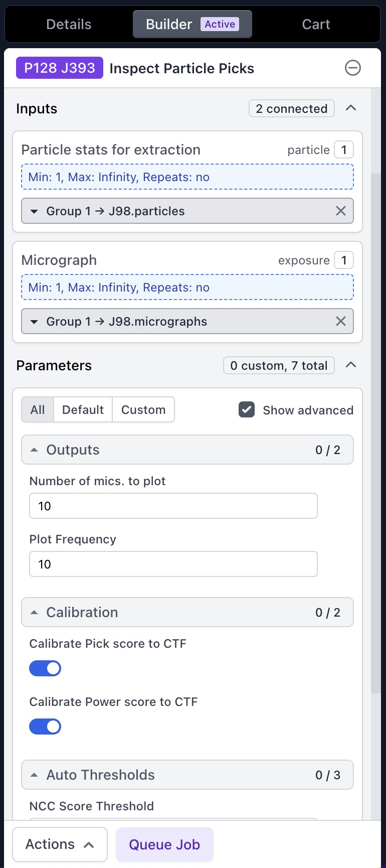Viewport: 386px width, 868px height.
Task: Remove J98.micrographs connection with X icon
Action: pos(340,322)
